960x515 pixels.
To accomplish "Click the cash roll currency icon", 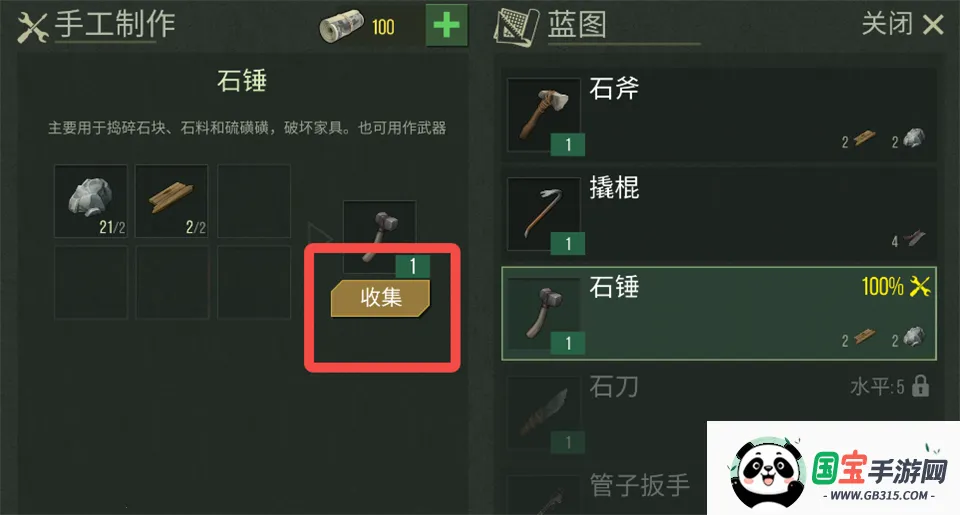I will (341, 26).
